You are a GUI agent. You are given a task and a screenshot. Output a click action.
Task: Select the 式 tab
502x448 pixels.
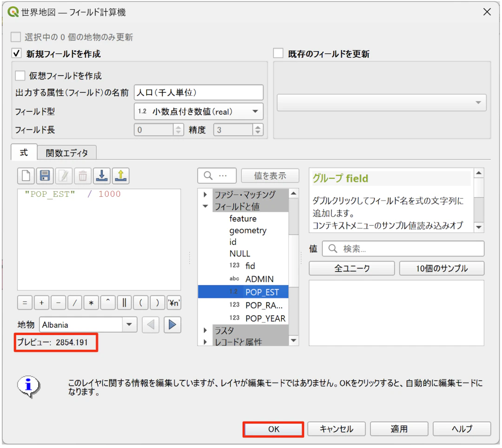pos(24,152)
